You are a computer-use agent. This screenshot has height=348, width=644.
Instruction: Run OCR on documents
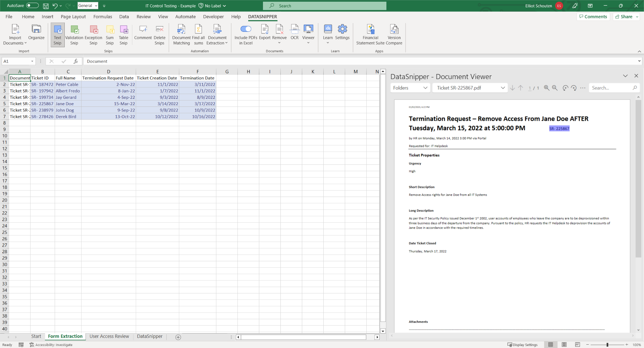pos(294,32)
